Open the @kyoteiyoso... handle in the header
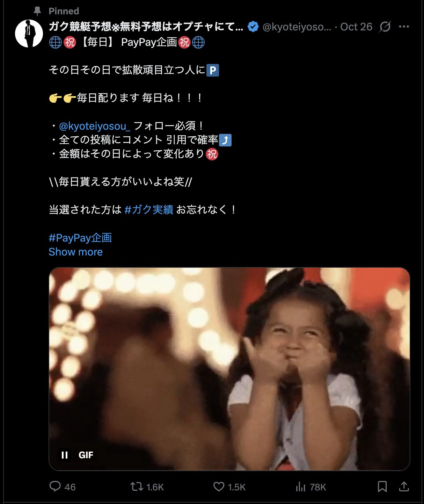 tap(297, 27)
